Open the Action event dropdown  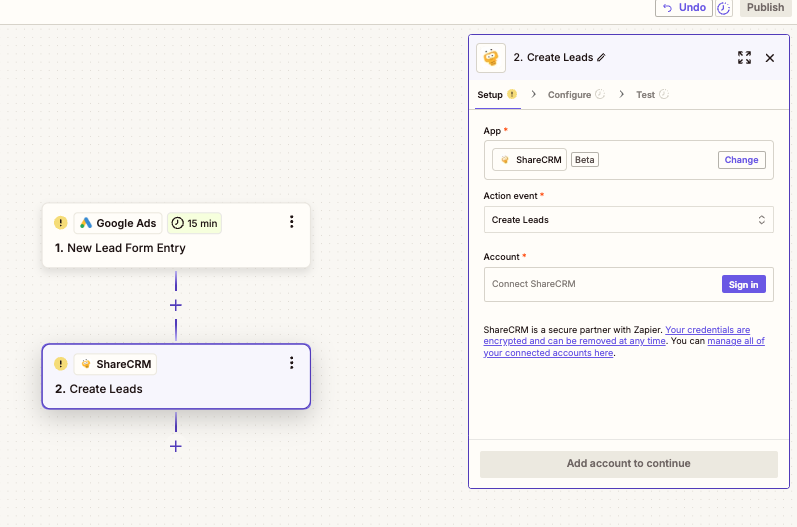coord(629,220)
